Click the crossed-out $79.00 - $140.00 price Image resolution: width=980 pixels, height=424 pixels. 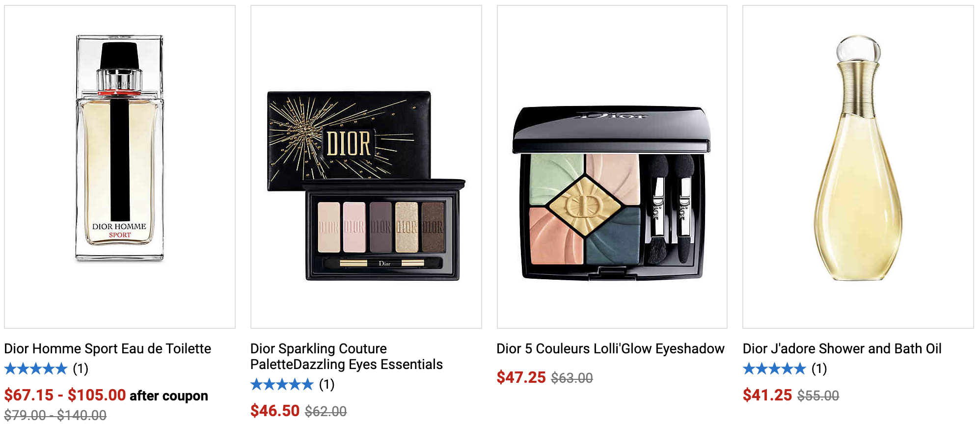55,415
